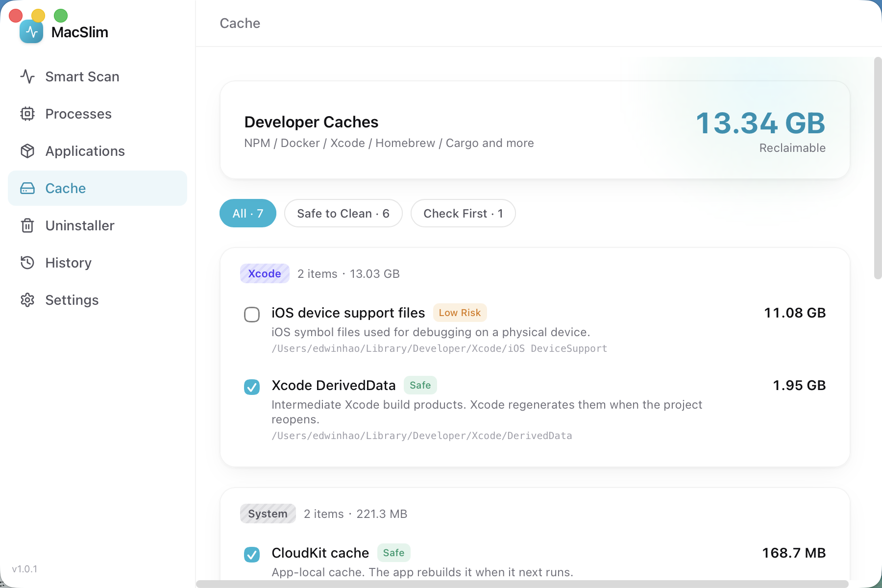882x588 pixels.
Task: Go to the Processes section
Action: tap(98, 114)
